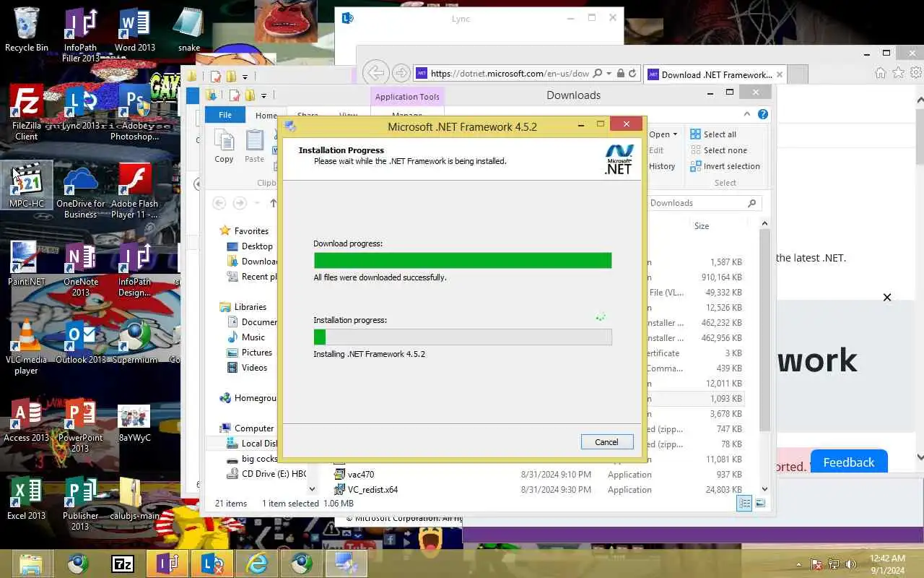The width and height of the screenshot is (924, 578).
Task: Launch Paint.NET from the desktop
Action: tap(27, 263)
